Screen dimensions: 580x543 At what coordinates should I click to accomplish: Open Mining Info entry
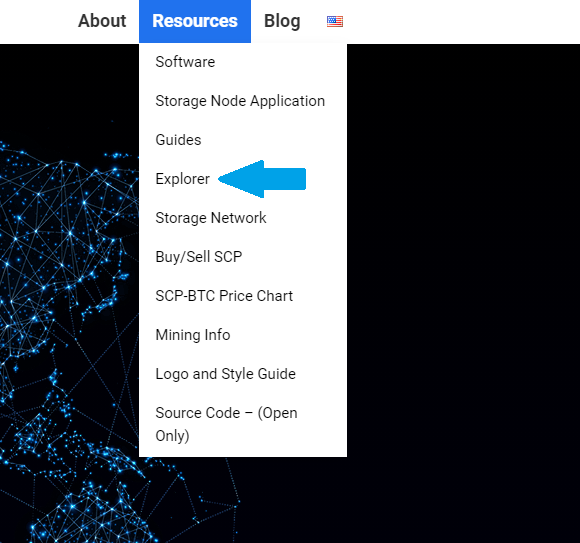pyautogui.click(x=193, y=335)
